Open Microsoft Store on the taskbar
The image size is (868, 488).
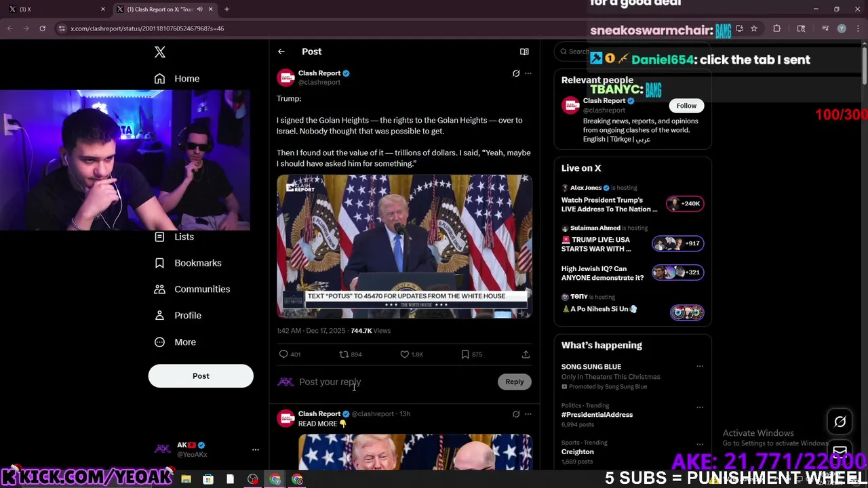pos(208,479)
